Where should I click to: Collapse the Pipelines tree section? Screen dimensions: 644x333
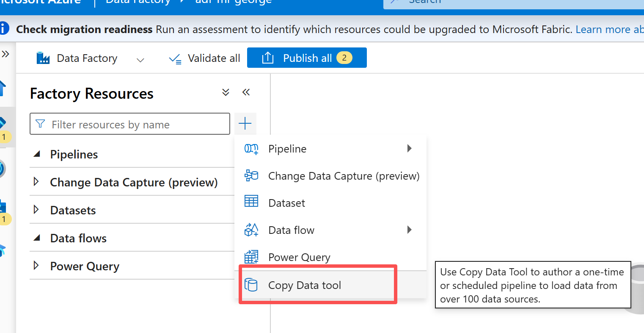point(37,154)
